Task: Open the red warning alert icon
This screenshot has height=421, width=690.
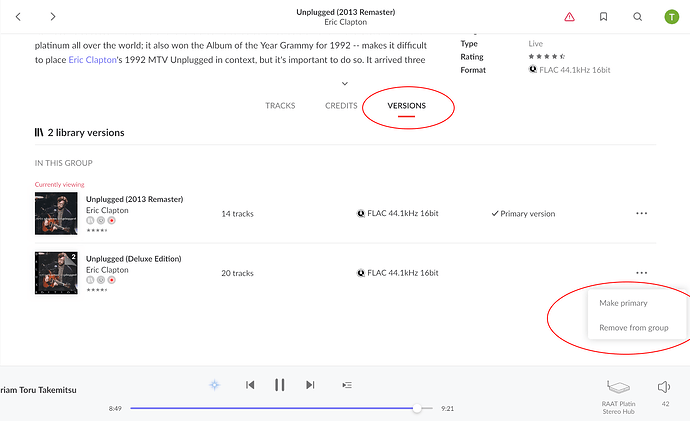Action: 569,17
